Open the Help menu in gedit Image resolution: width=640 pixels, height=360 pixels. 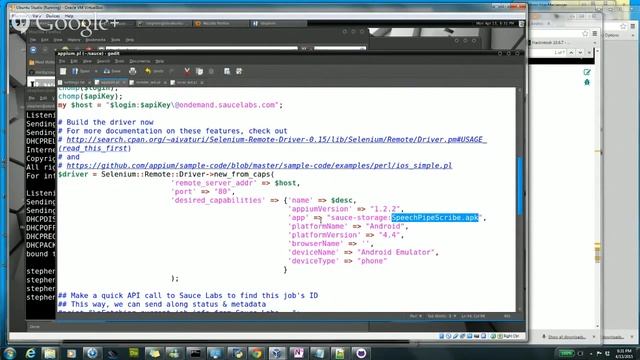click(x=160, y=61)
